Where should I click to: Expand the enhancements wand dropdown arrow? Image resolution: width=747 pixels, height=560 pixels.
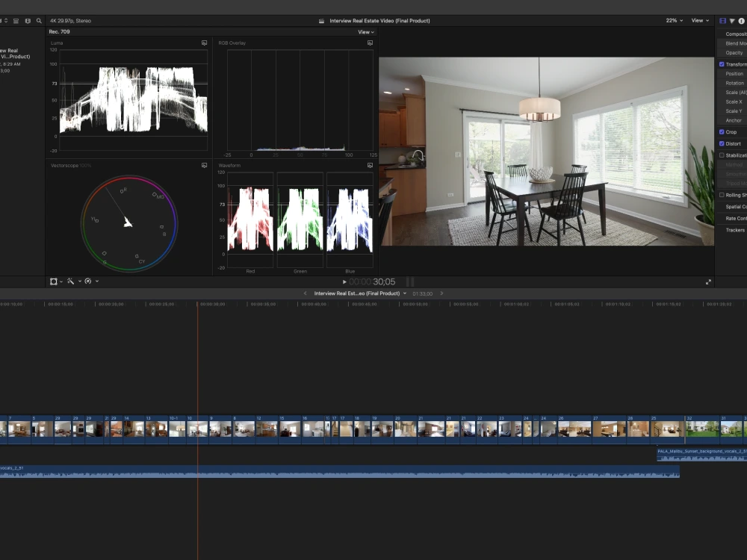pyautogui.click(x=80, y=281)
